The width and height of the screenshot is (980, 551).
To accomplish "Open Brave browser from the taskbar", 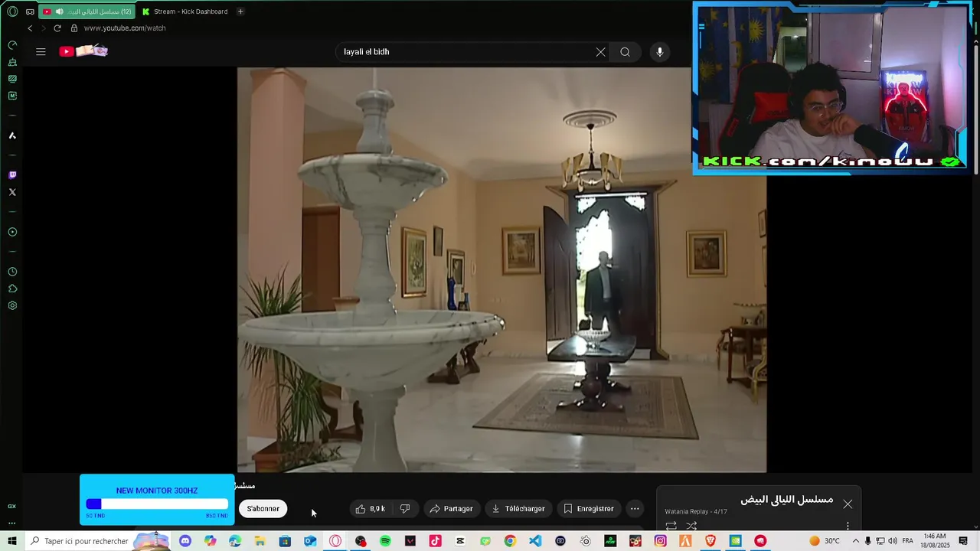I will 710,541.
